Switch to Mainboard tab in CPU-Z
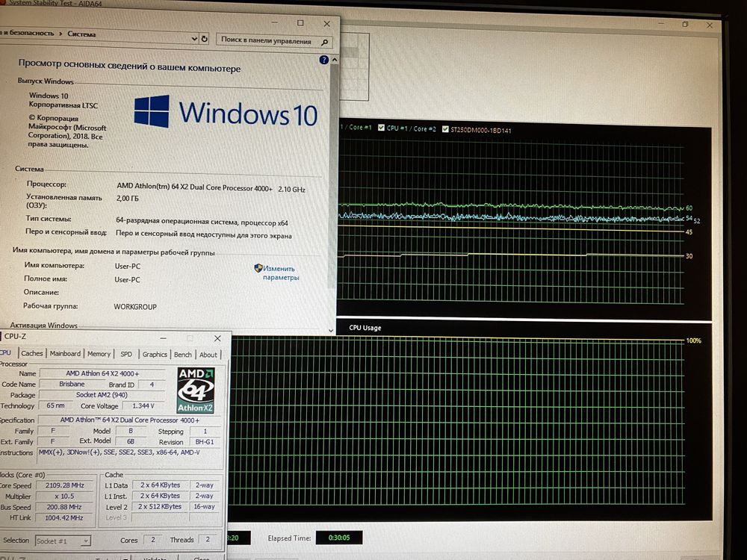Screen dimensions: 747x560 65,353
